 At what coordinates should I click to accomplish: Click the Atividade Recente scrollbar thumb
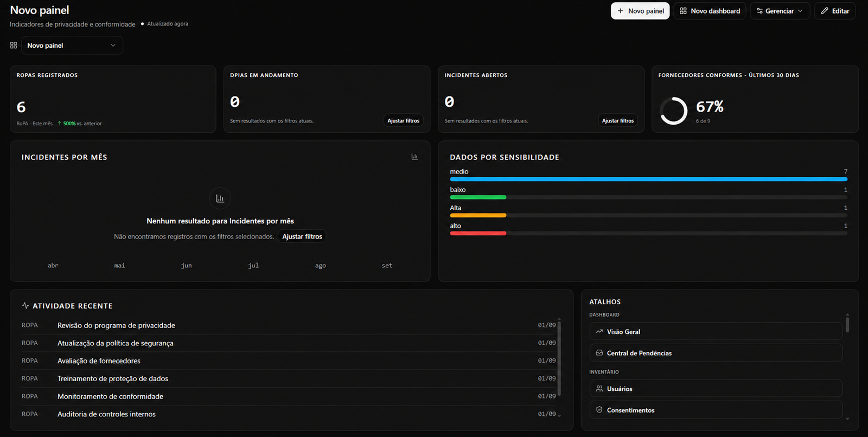[x=559, y=358]
